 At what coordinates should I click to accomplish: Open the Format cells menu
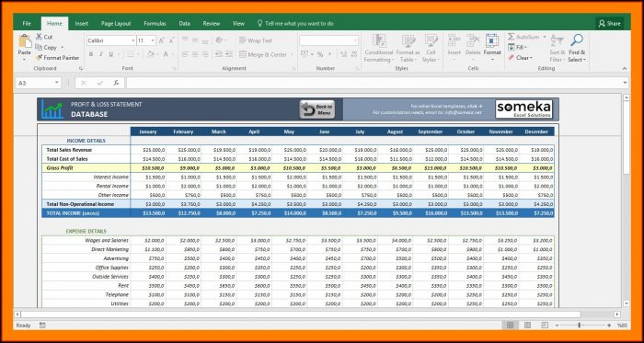(x=492, y=48)
